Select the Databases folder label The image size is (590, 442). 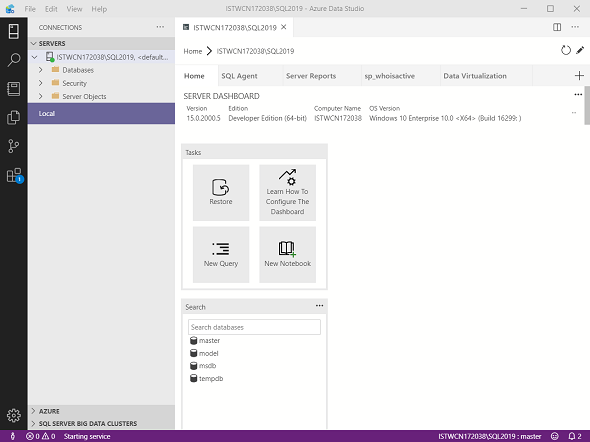pos(78,70)
